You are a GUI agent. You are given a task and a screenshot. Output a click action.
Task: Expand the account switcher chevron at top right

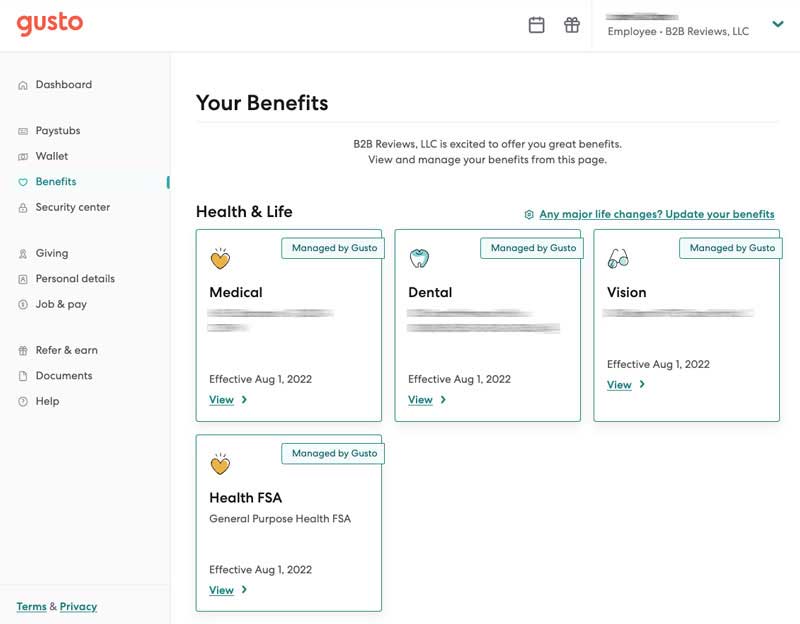click(778, 26)
